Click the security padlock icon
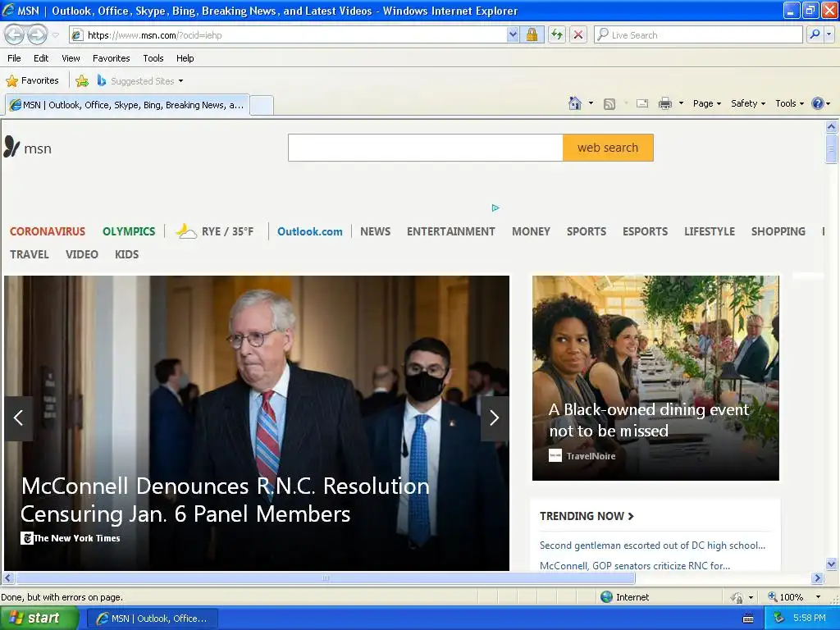 click(x=532, y=34)
